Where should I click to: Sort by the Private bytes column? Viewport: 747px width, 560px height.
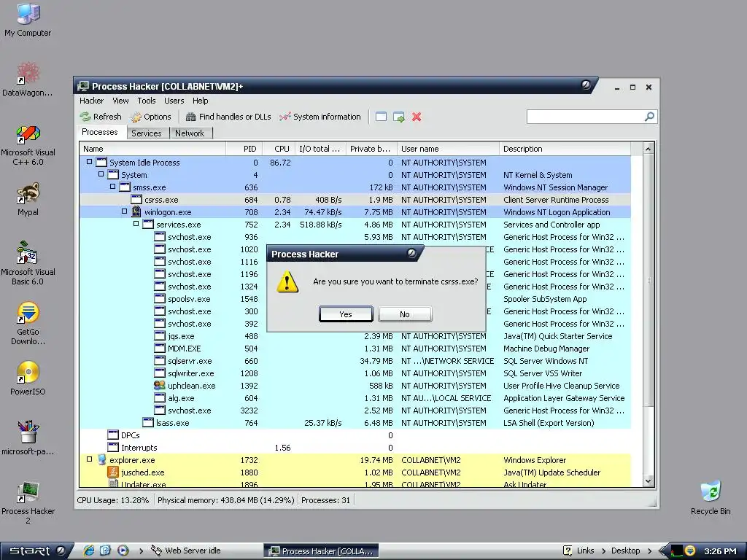point(371,149)
